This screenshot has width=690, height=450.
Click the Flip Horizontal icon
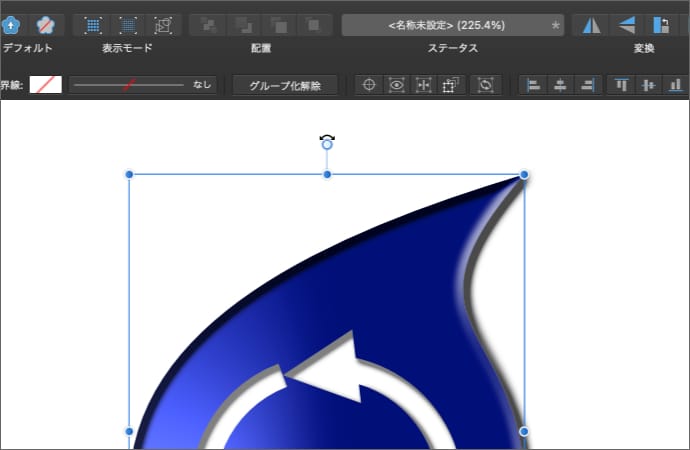tap(592, 25)
